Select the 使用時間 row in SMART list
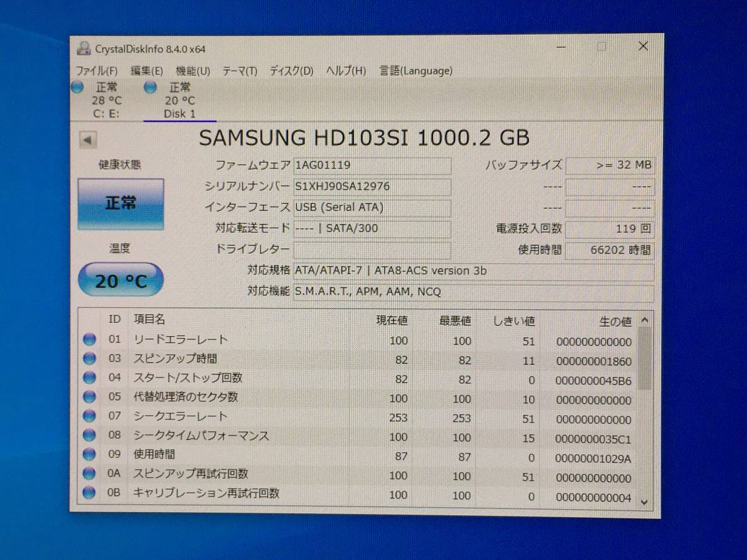 tap(358, 455)
